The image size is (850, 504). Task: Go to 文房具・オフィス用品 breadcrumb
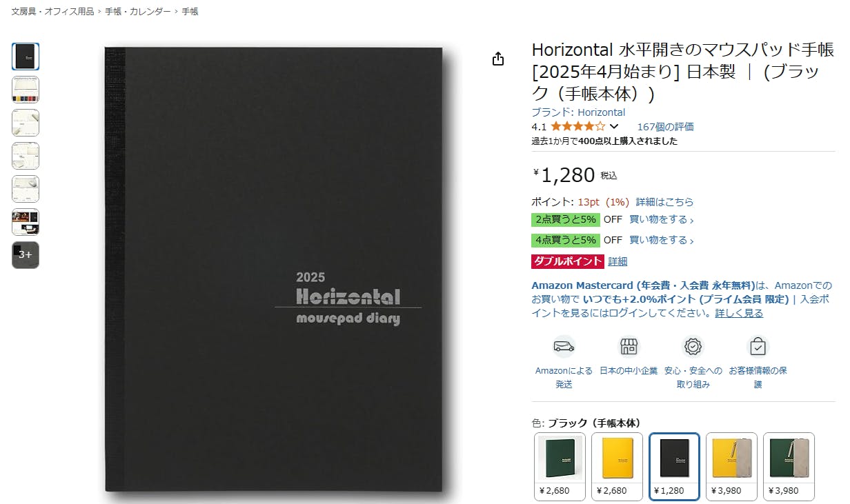click(x=52, y=12)
